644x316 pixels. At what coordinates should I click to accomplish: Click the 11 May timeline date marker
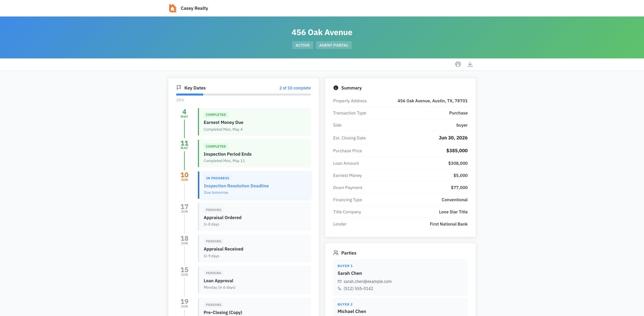tap(184, 145)
